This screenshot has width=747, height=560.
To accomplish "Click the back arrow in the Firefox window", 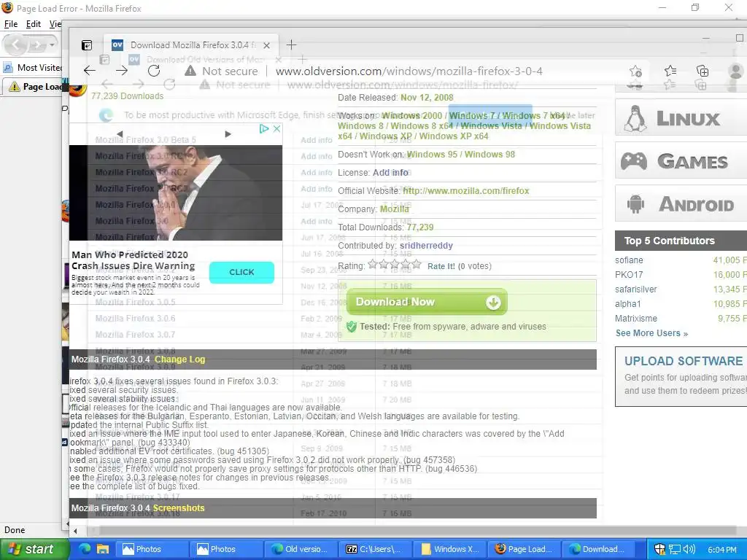I will [16, 44].
